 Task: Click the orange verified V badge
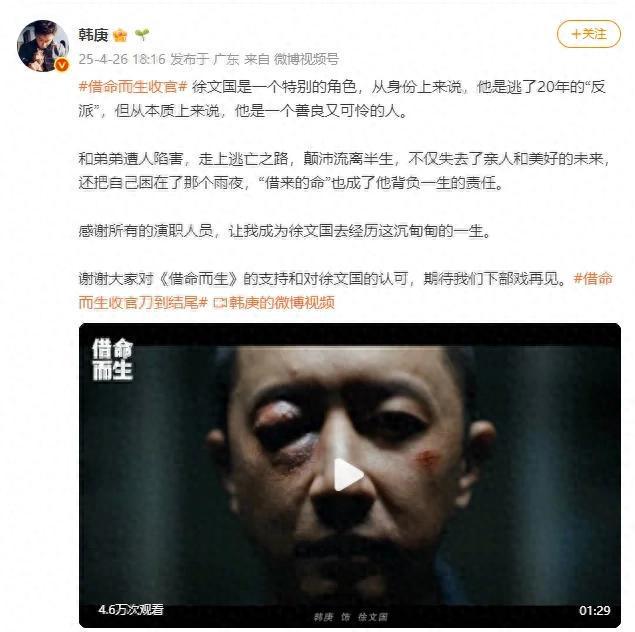(62, 65)
